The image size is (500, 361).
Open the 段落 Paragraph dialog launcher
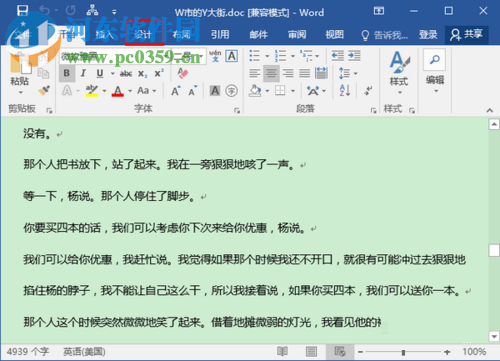pyautogui.click(x=373, y=111)
